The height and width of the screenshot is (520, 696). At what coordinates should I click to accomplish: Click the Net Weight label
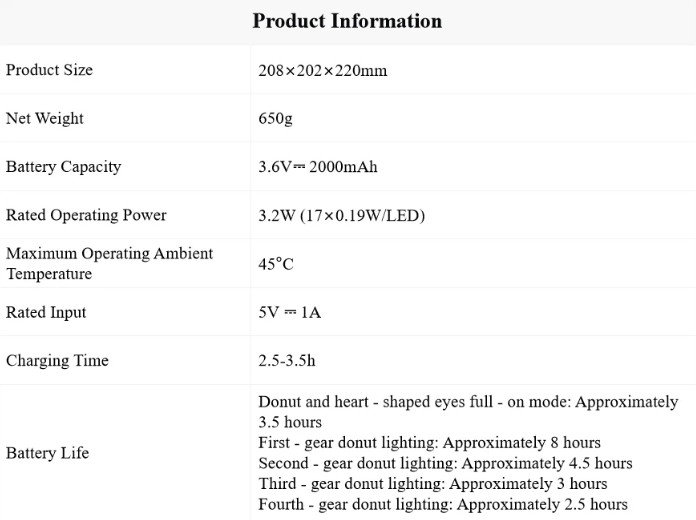45,118
